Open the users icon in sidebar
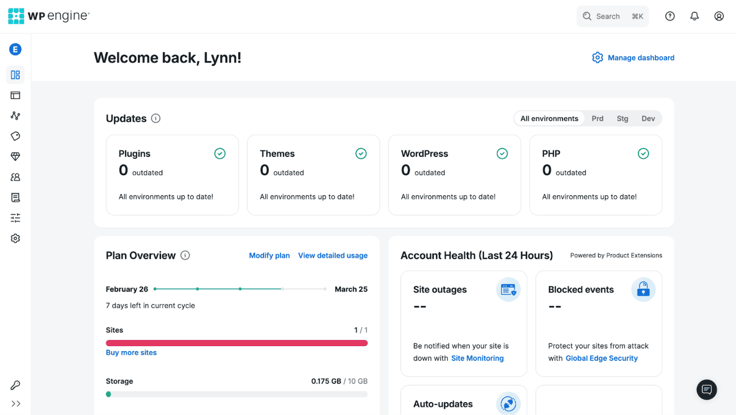 15,177
